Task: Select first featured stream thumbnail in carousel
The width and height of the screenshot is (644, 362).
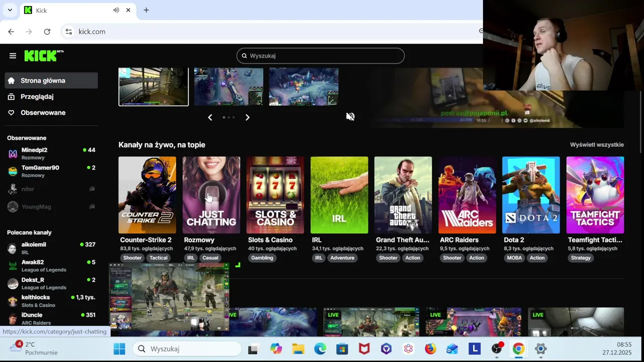Action: (x=153, y=86)
